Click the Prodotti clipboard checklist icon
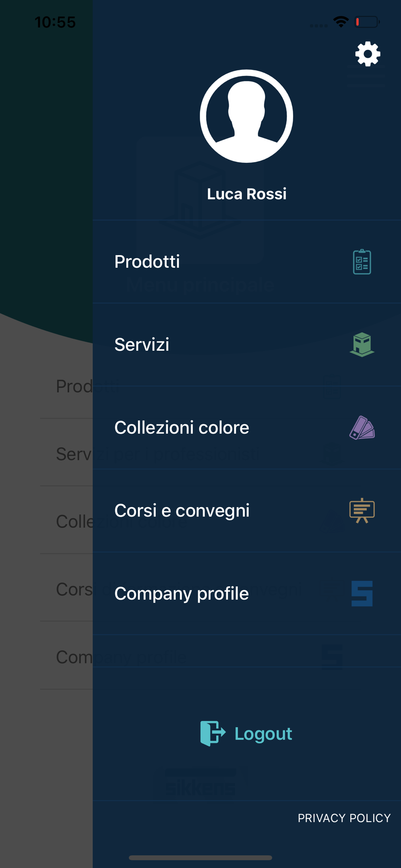This screenshot has width=401, height=868. click(x=362, y=262)
